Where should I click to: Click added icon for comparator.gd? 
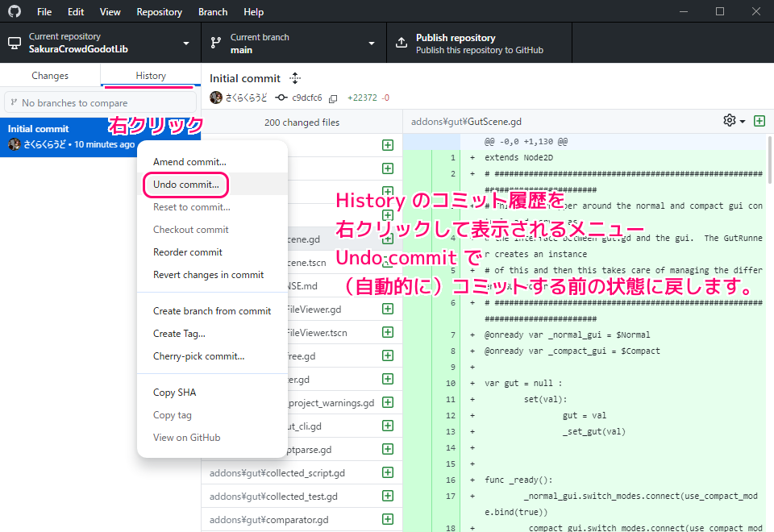coord(388,519)
